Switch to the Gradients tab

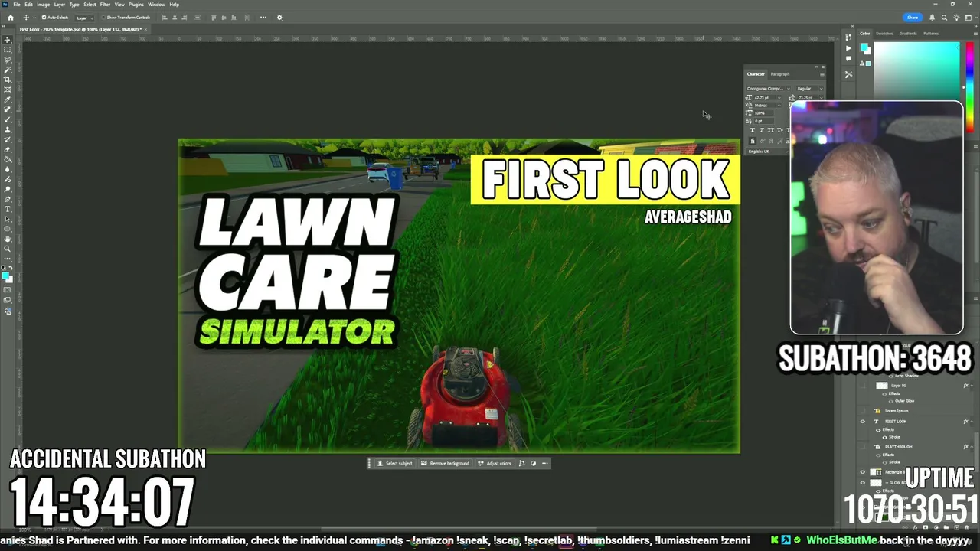tap(908, 34)
